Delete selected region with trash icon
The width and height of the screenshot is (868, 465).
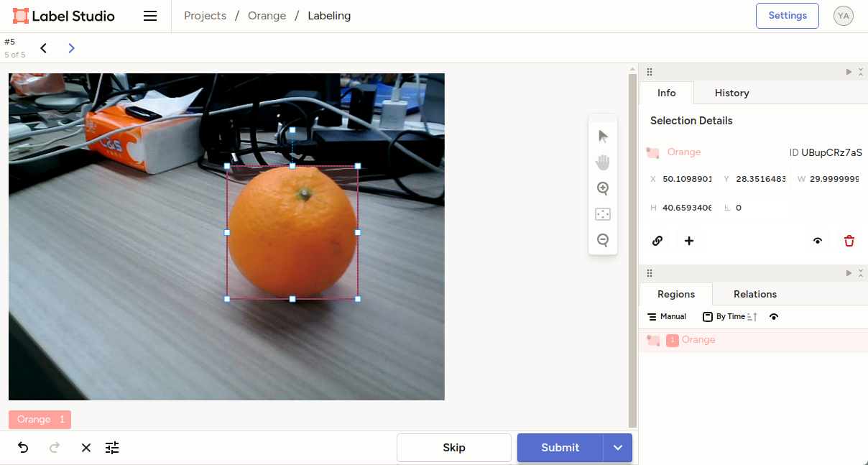click(849, 241)
